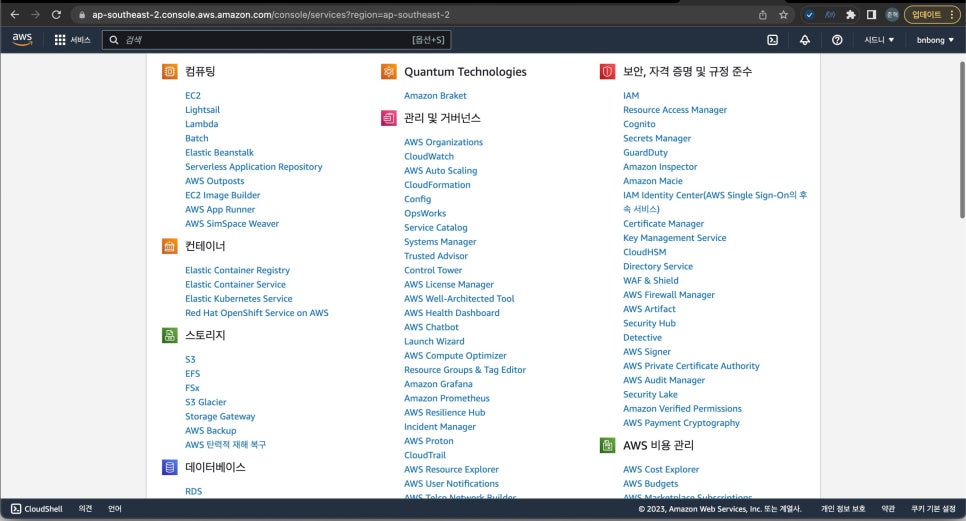Click the browser address bar URL
The image size is (966, 521).
[x=270, y=15]
